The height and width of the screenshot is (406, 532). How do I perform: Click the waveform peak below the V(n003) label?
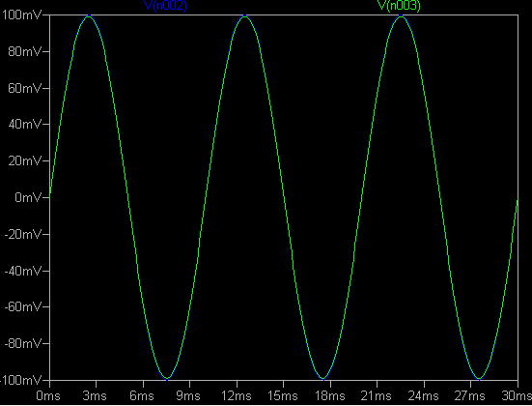click(401, 16)
